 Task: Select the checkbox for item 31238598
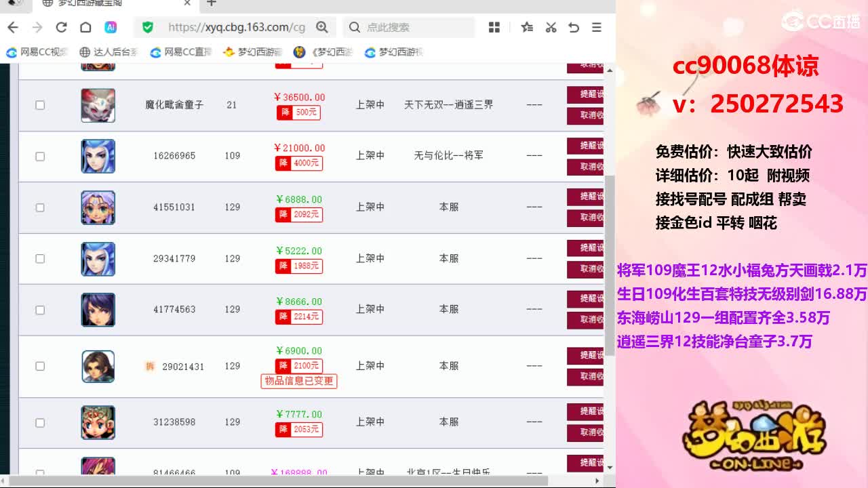click(x=40, y=423)
